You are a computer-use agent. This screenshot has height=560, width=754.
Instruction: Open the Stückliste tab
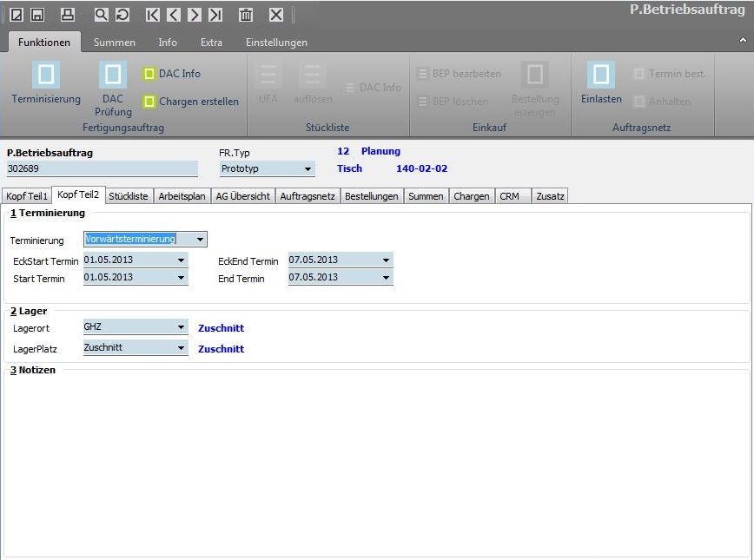[128, 196]
